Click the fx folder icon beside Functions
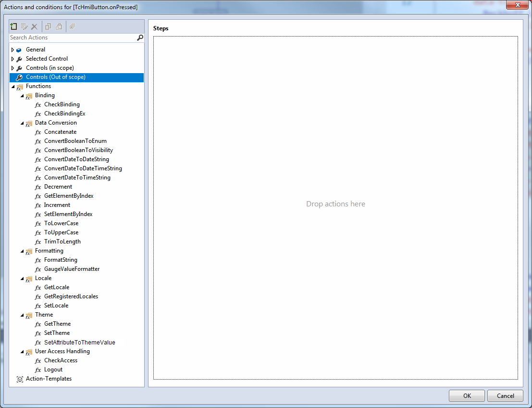The image size is (532, 408). click(x=20, y=87)
